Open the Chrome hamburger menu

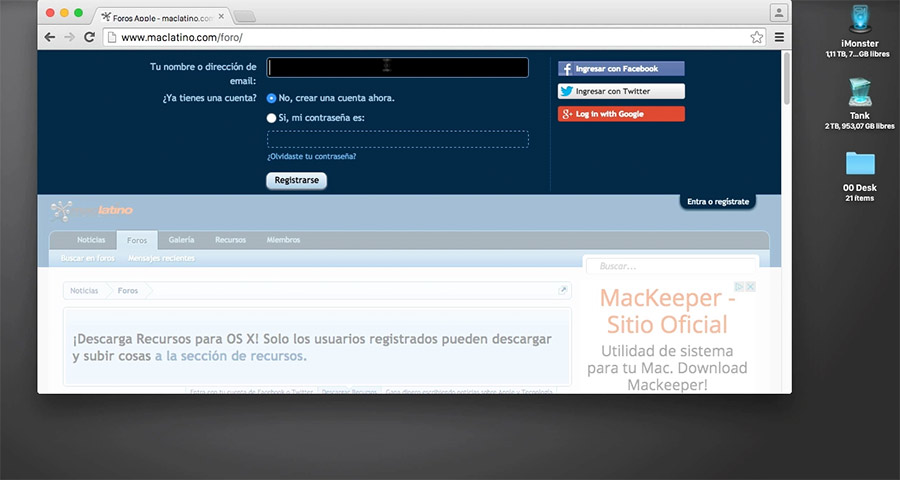779,37
